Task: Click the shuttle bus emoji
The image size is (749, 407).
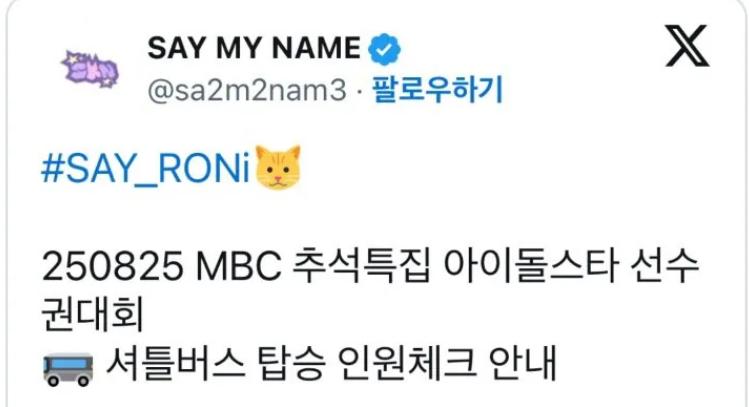Action: pos(68,368)
